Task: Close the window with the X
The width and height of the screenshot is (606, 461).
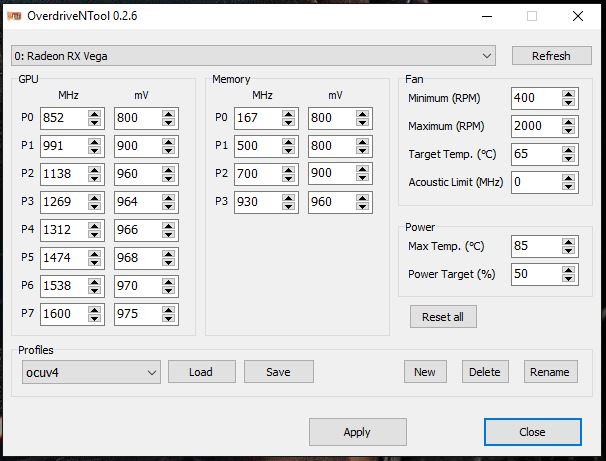Action: click(x=578, y=16)
